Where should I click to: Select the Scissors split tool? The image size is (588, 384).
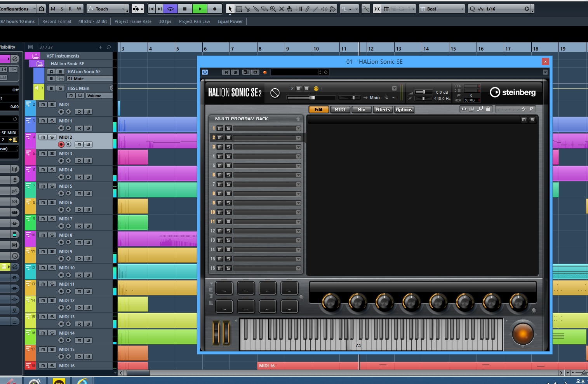247,9
